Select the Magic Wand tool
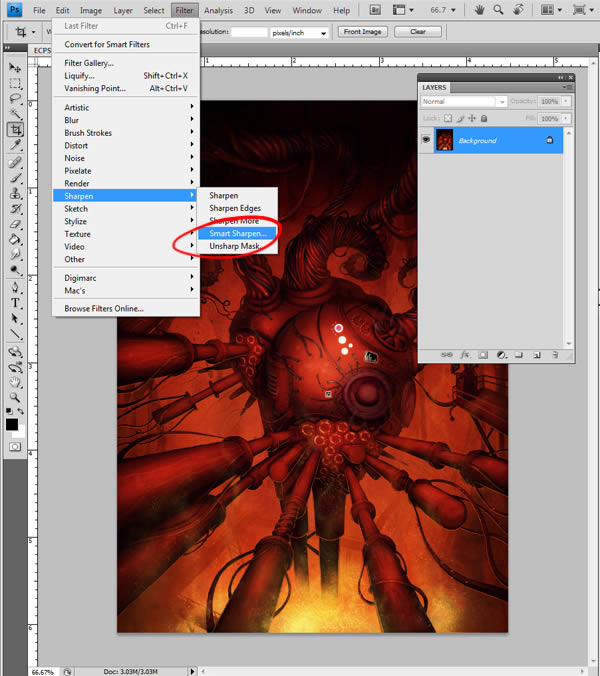This screenshot has width=600, height=676. (15, 114)
